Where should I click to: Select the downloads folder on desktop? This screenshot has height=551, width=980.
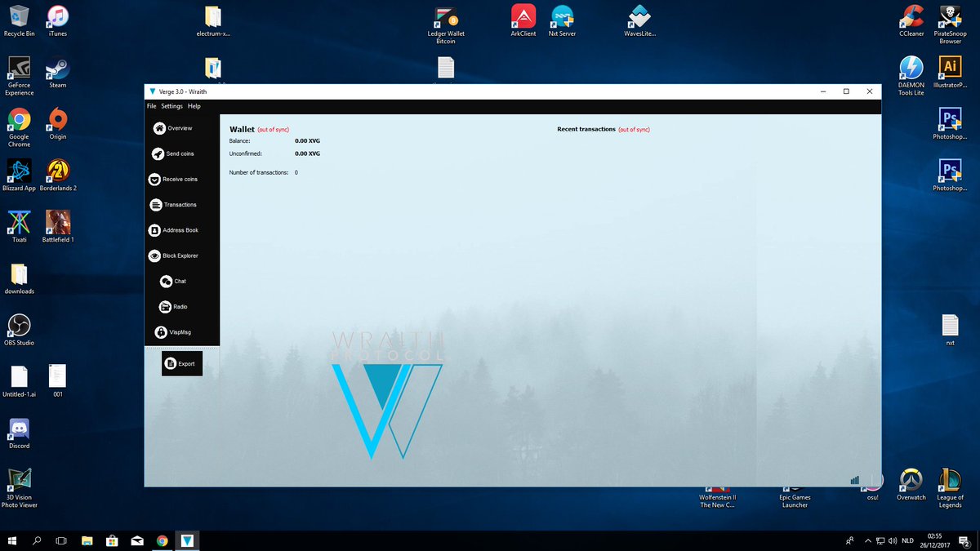coord(19,278)
